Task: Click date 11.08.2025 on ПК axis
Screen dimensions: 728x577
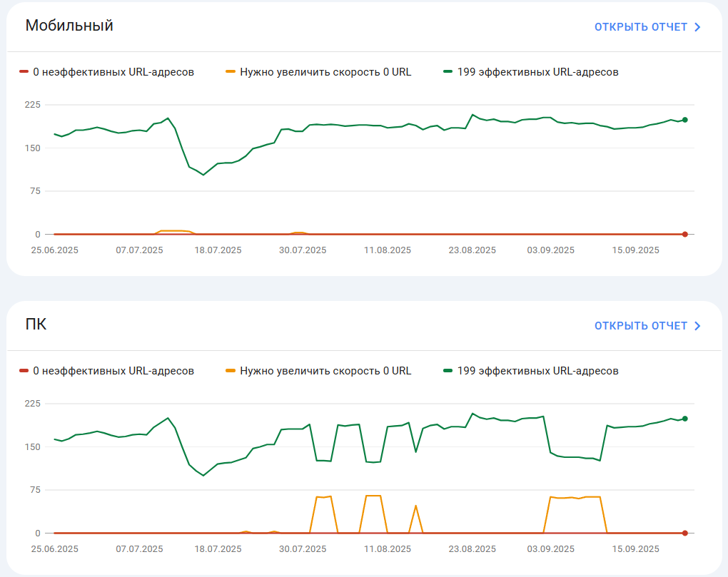Action: pos(388,548)
